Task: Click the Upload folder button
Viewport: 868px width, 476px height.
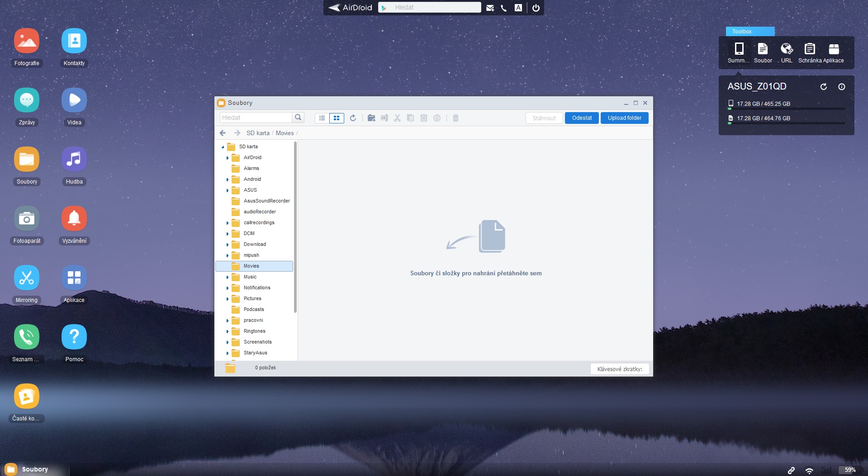Action: pyautogui.click(x=625, y=118)
